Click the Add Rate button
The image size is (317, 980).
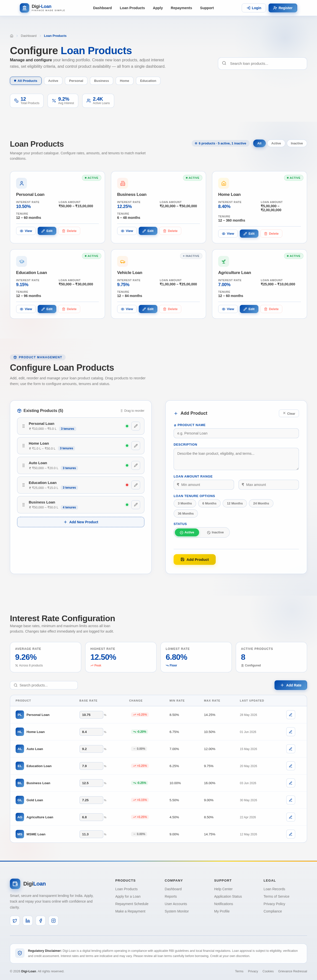pos(291,685)
